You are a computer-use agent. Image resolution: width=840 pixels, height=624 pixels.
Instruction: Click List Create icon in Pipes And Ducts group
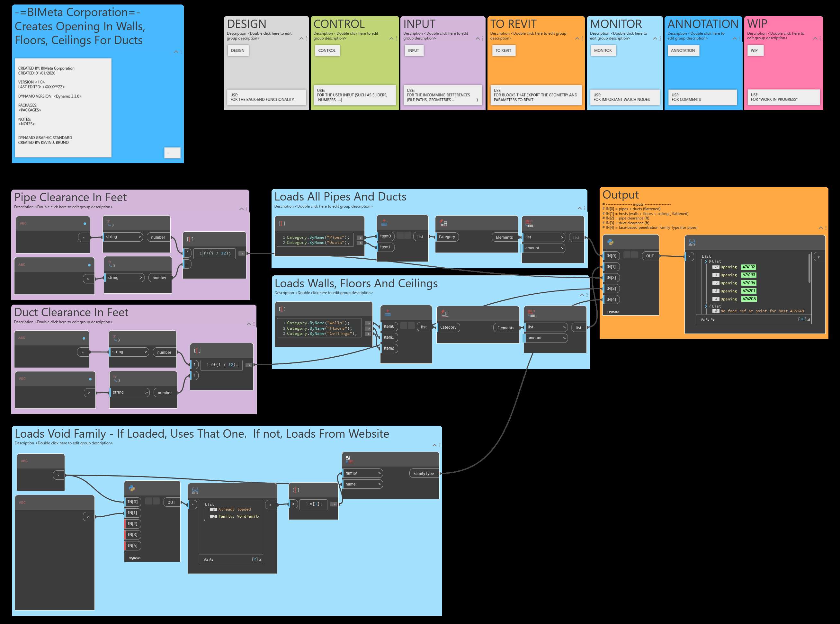click(x=384, y=223)
